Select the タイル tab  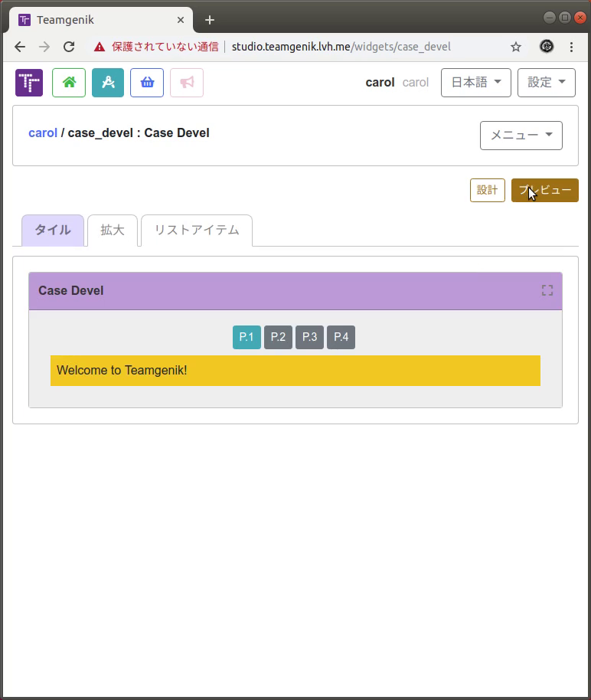[53, 231]
